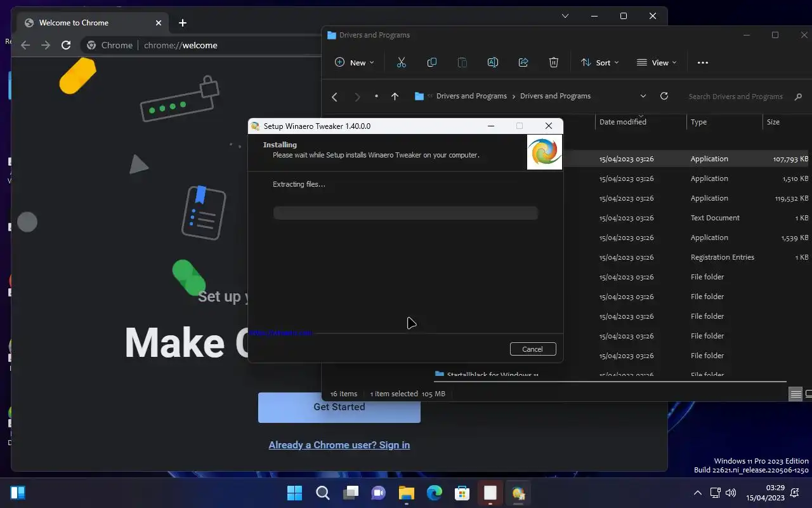
Task: Go forward in Chrome
Action: pos(46,45)
